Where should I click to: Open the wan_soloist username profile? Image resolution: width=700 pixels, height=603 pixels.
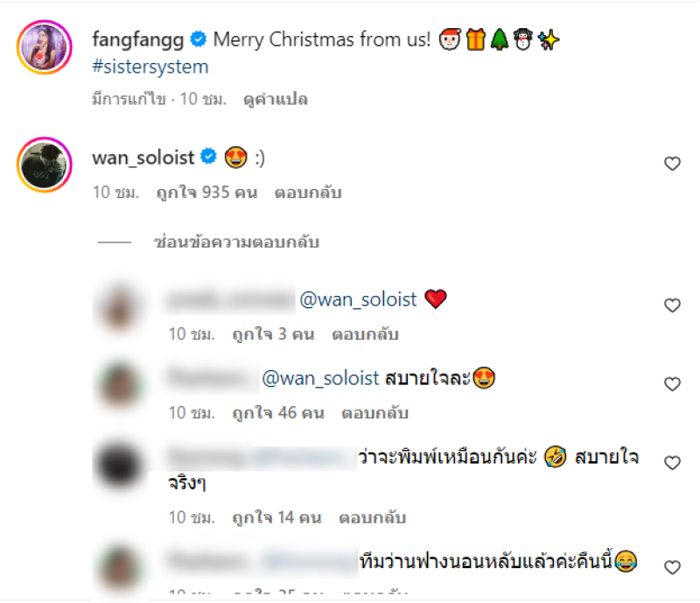pyautogui.click(x=143, y=158)
